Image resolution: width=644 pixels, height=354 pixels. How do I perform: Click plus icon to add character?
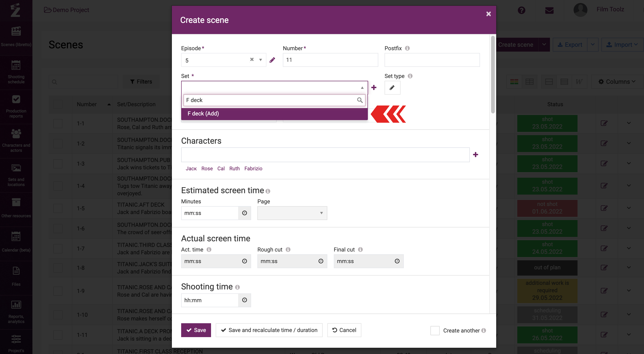[x=476, y=155]
